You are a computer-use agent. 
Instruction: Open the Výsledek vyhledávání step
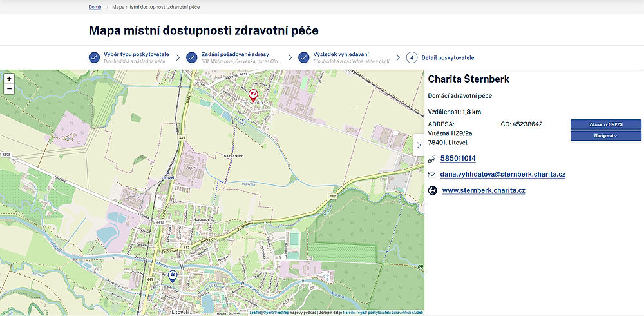pos(341,54)
